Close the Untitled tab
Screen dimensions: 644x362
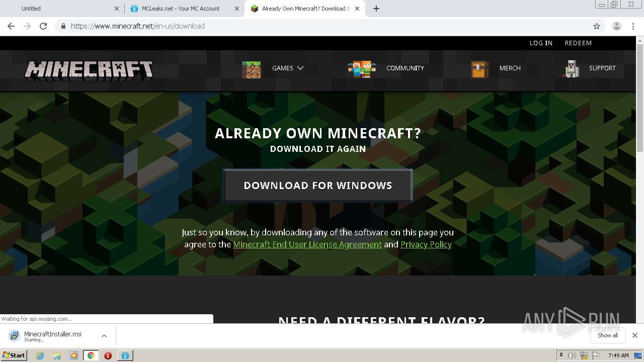point(117,9)
